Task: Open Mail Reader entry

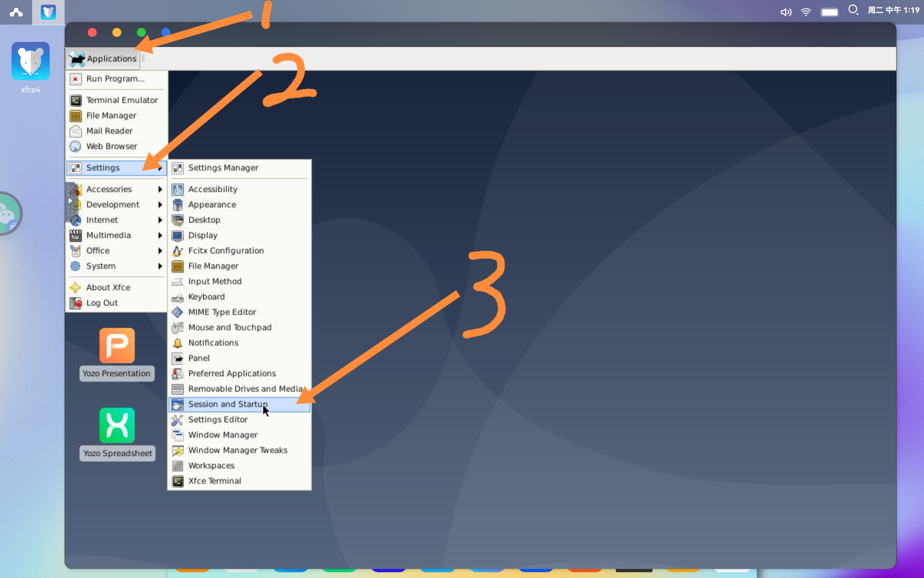Action: pos(117,131)
